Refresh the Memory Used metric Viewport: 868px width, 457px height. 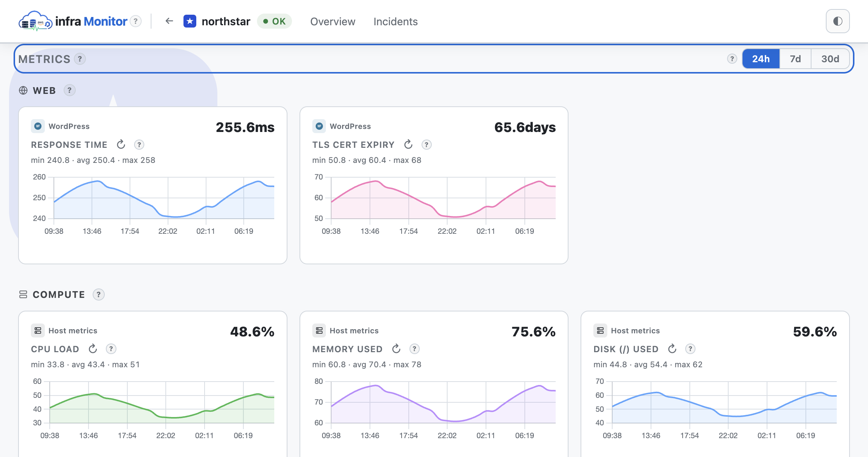(x=396, y=349)
